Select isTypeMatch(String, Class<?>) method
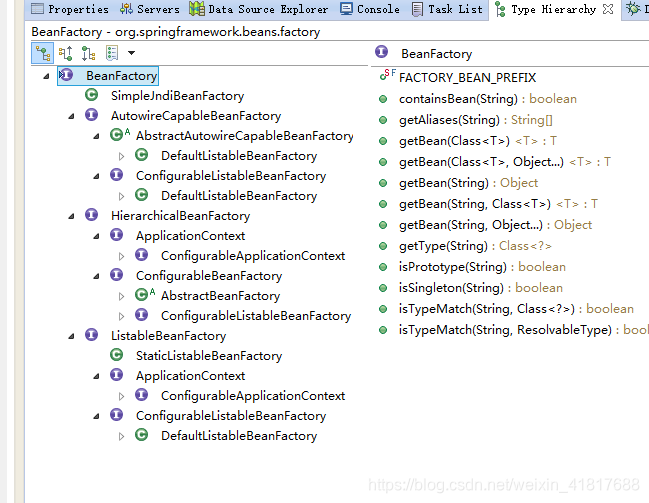 click(516, 309)
